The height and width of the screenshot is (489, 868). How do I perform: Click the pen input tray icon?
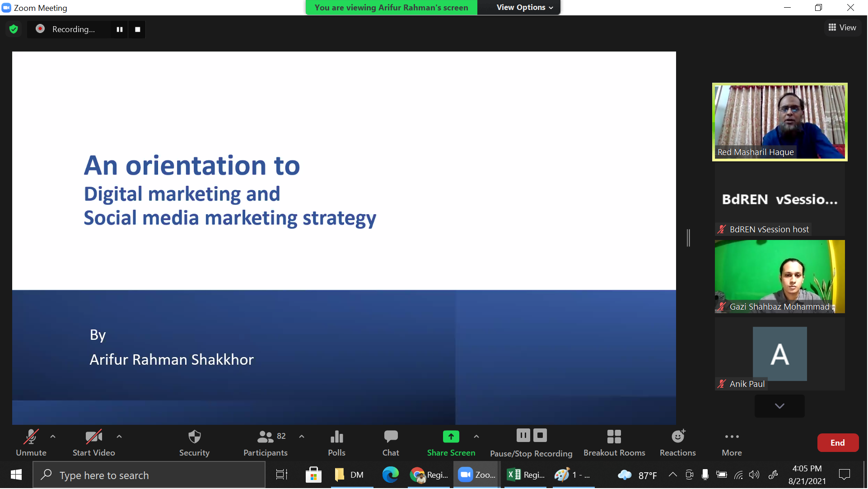tap(774, 475)
